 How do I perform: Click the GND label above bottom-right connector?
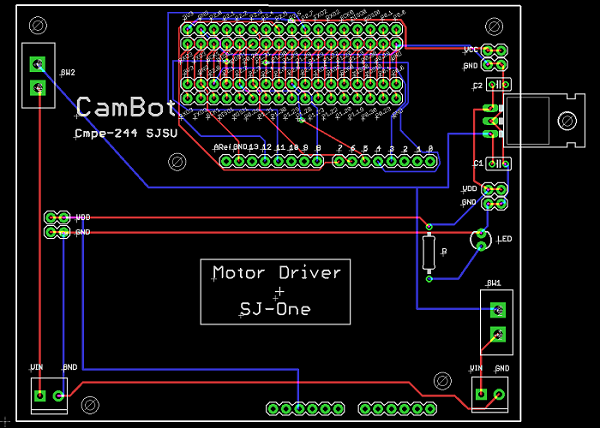click(x=502, y=368)
